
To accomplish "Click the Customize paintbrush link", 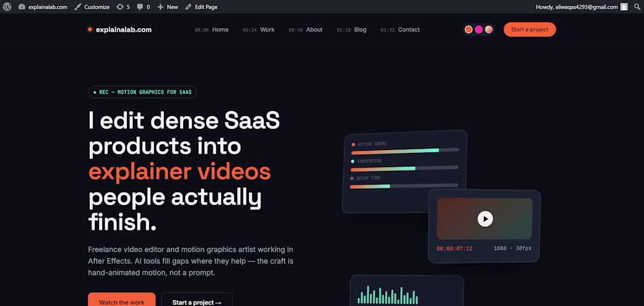I will click(x=92, y=6).
